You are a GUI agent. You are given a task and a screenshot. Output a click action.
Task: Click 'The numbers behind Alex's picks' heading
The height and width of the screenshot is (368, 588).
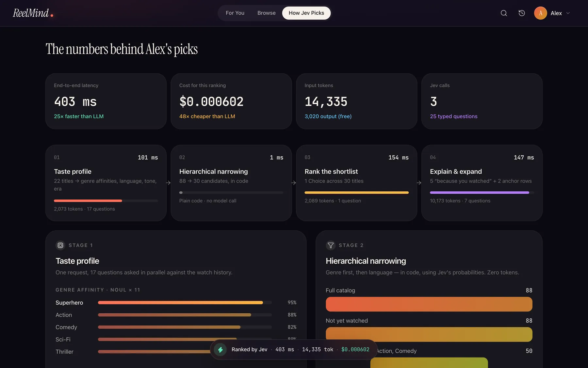click(122, 49)
